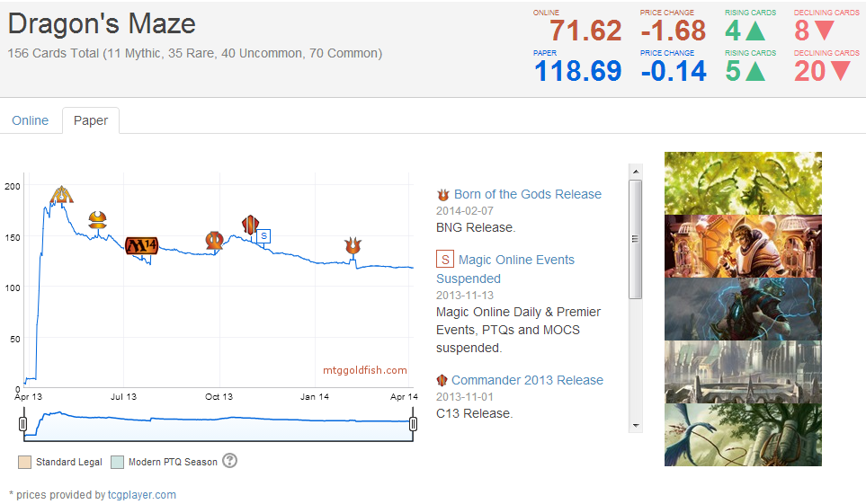Open help icon beside Modern PTQ Season
This screenshot has height=504, width=866.
[229, 461]
